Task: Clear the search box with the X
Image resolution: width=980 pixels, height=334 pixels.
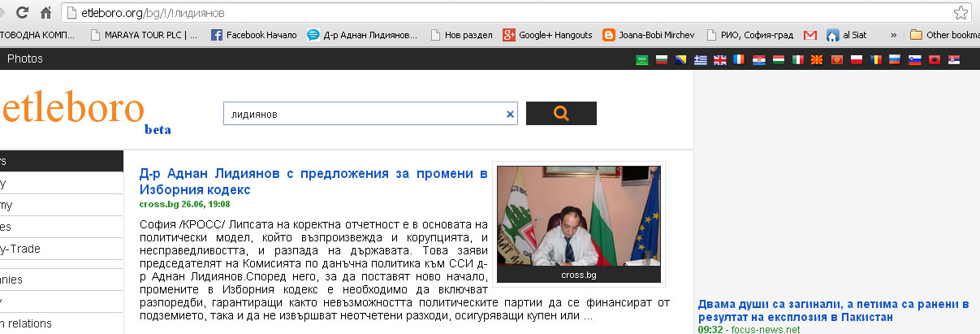Action: (x=511, y=114)
